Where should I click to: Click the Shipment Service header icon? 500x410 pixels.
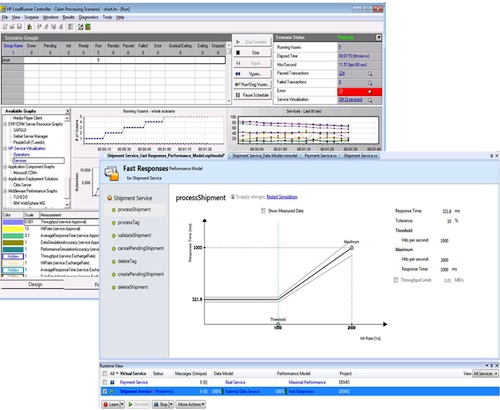pyautogui.click(x=109, y=198)
